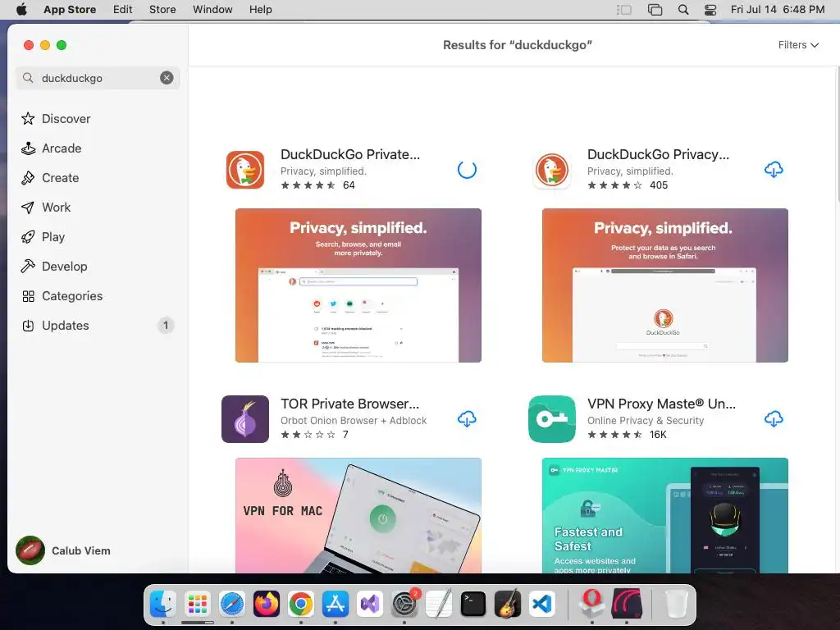Launch Google Chrome from the Dock

click(x=300, y=605)
